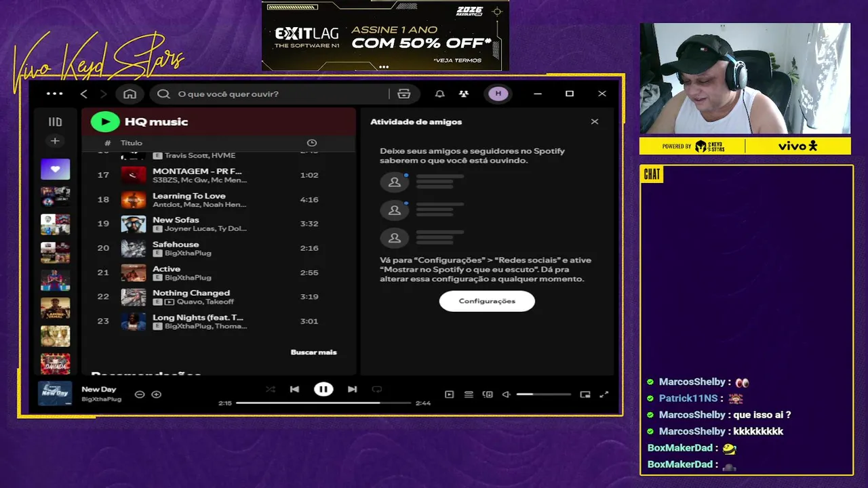The width and height of the screenshot is (868, 488).
Task: Click track number 20 row index
Action: 103,248
